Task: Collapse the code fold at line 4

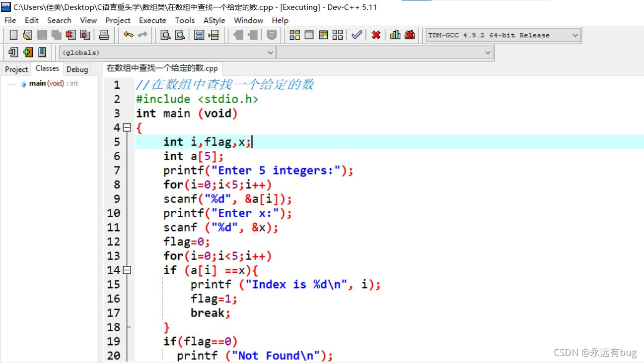Action: click(x=127, y=128)
